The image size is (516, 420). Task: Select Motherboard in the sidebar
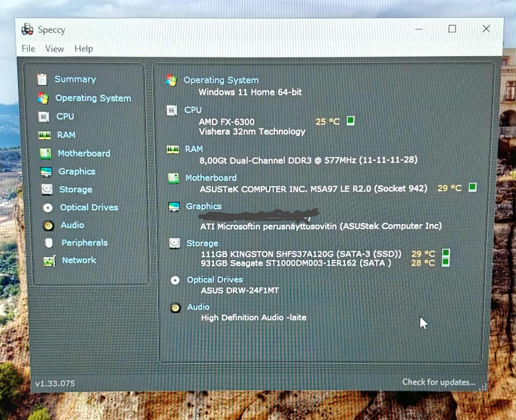84,153
